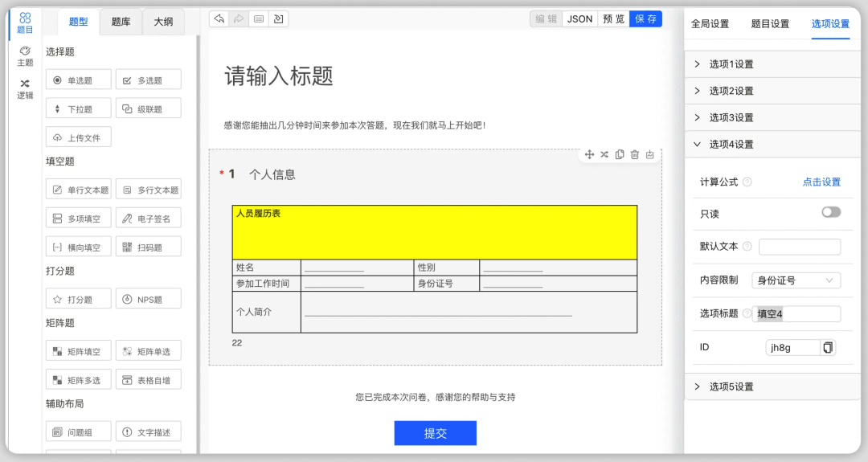The height and width of the screenshot is (462, 868).
Task: Click the redo arrow icon
Action: (x=239, y=18)
